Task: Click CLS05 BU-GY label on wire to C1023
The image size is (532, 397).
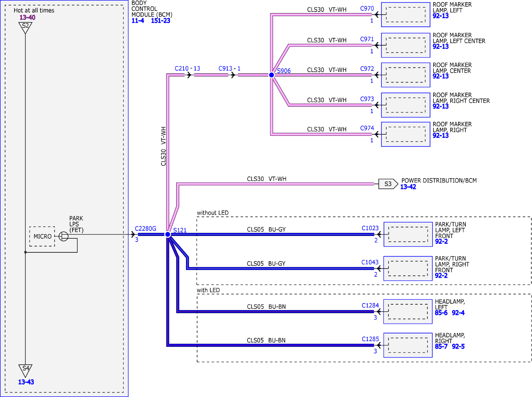Action: tap(266, 229)
